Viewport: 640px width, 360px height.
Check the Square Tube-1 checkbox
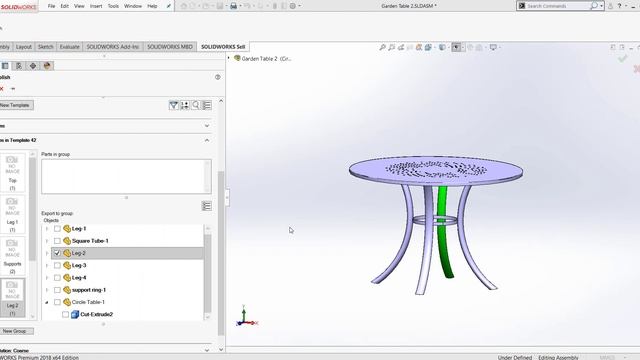point(57,241)
